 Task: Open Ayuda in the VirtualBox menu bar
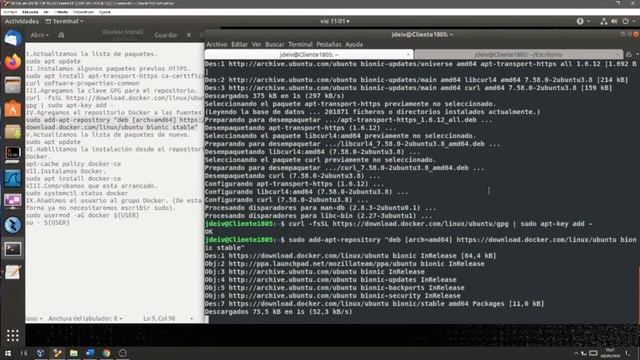[x=104, y=12]
